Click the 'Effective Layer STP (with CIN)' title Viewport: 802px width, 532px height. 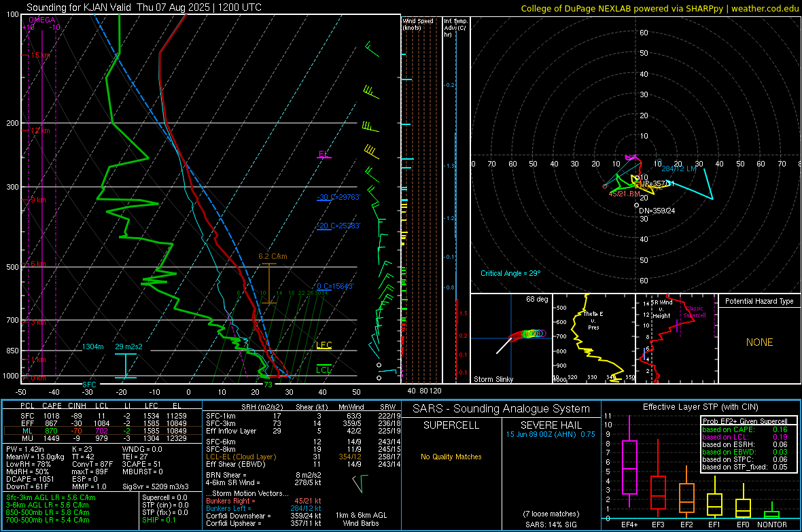pos(700,407)
